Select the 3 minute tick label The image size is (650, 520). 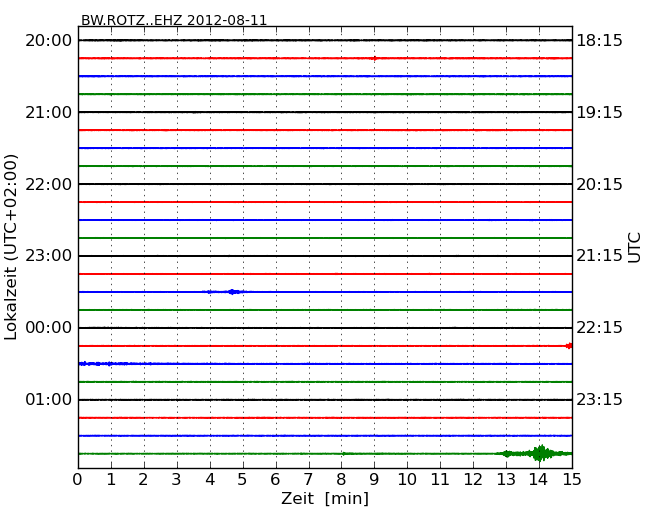pos(177,480)
